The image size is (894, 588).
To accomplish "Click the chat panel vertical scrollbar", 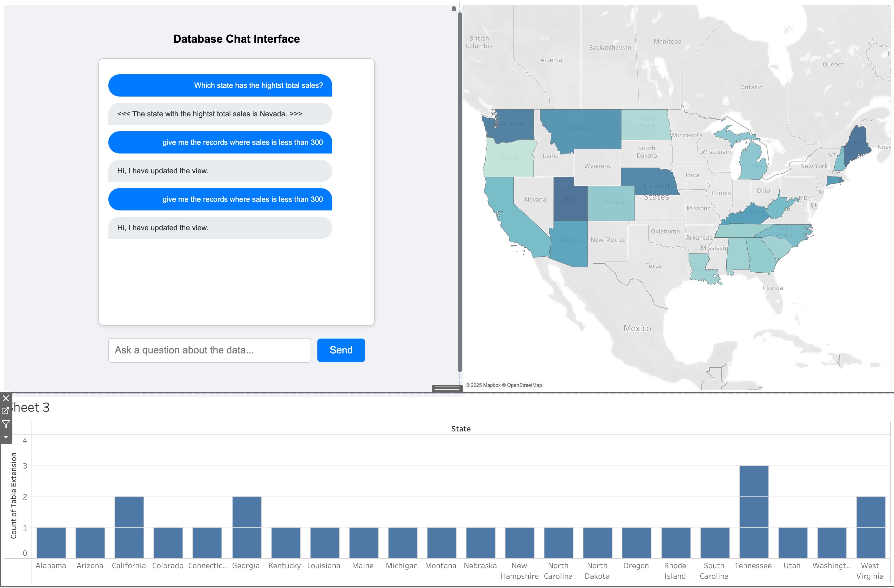I will click(x=459, y=188).
